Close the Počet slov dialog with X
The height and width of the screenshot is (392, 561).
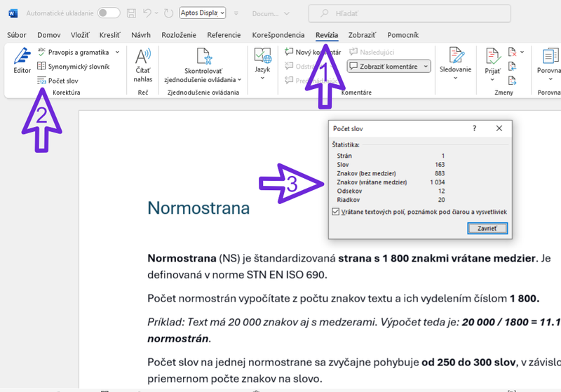click(499, 128)
